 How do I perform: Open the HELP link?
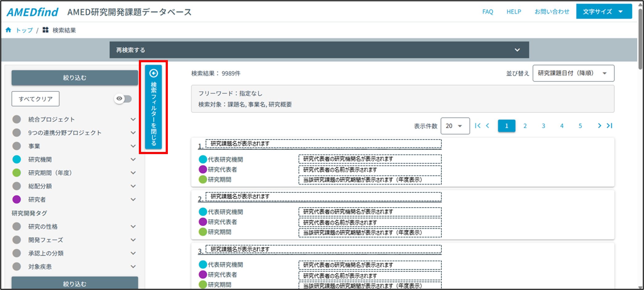(514, 12)
